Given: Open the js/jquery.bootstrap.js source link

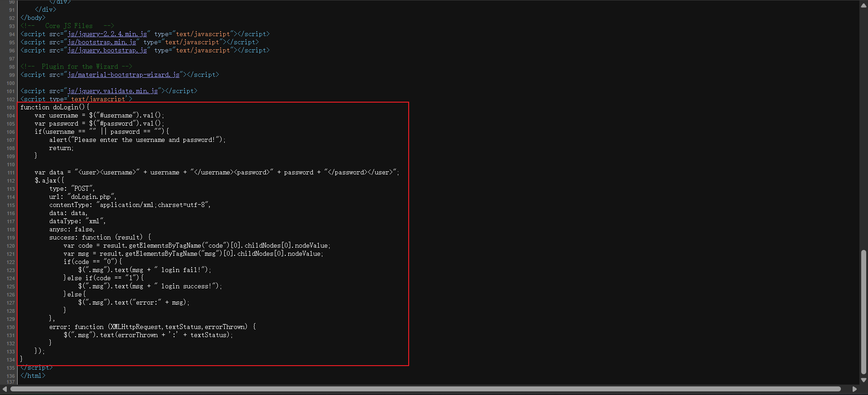Looking at the screenshot, I should click(107, 50).
